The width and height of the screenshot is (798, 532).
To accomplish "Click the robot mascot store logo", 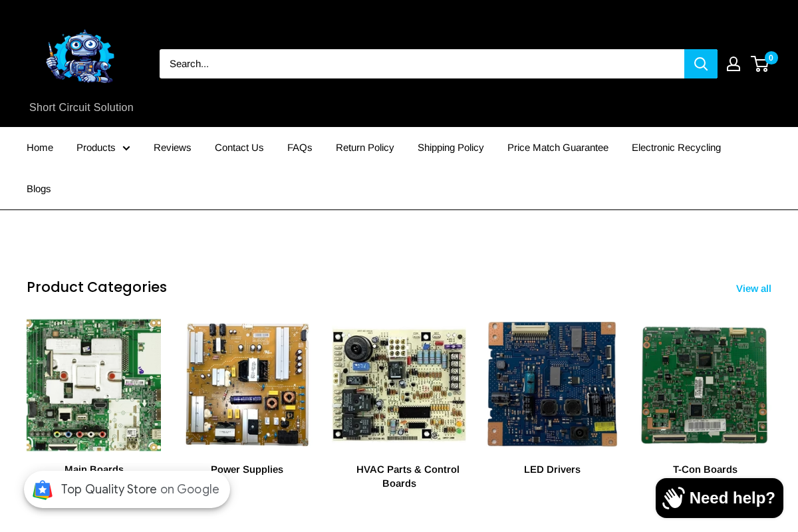I will pyautogui.click(x=80, y=57).
